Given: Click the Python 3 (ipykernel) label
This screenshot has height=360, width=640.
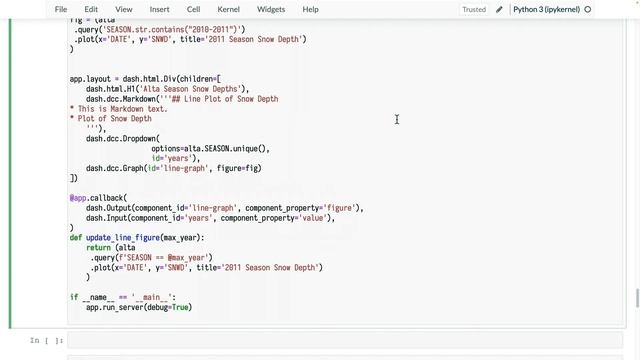Looking at the screenshot, I should tap(546, 9).
